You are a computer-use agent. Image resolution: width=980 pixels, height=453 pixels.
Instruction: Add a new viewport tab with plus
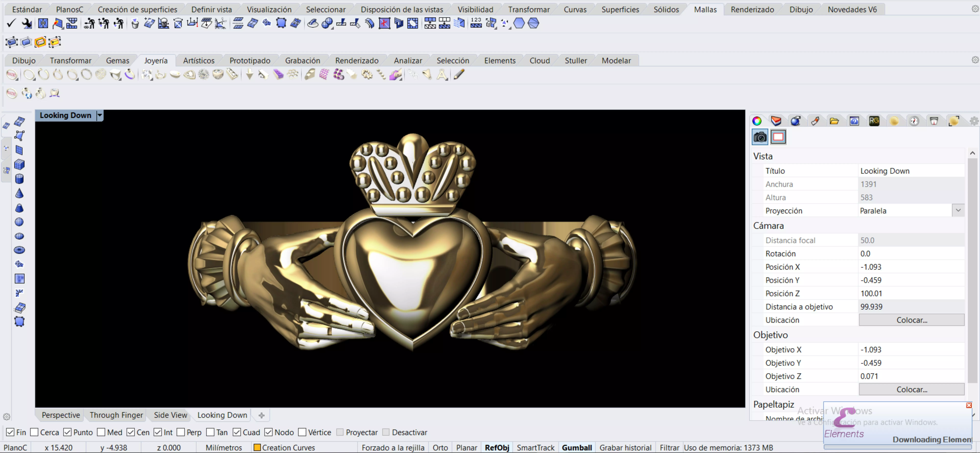click(x=261, y=415)
